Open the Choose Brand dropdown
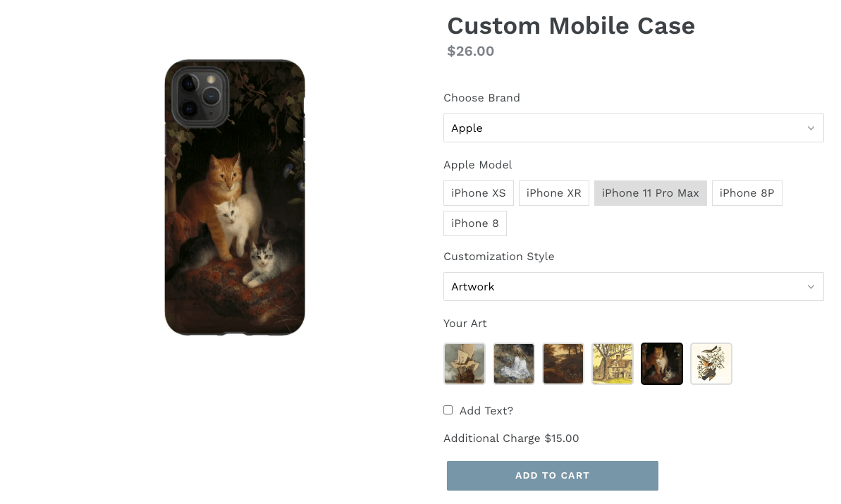841x504 pixels. pos(634,128)
